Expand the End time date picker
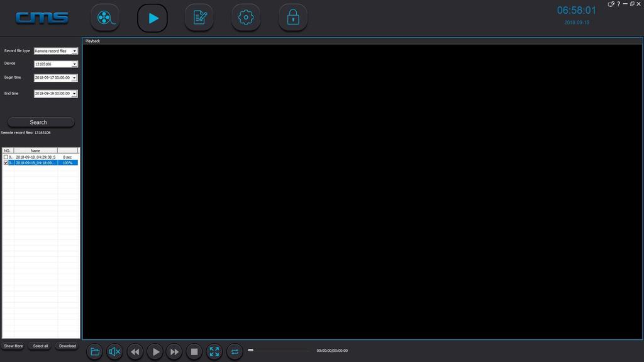 (x=74, y=94)
